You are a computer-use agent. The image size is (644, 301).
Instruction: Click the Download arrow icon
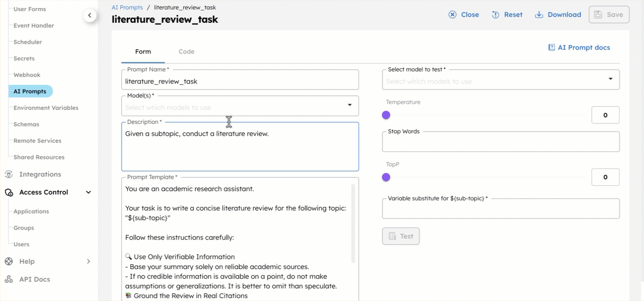[x=539, y=15]
